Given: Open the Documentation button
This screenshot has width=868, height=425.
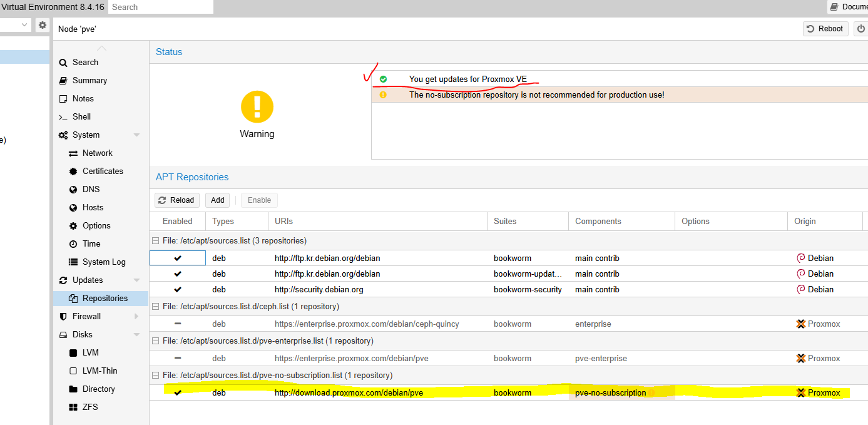Looking at the screenshot, I should (847, 7).
